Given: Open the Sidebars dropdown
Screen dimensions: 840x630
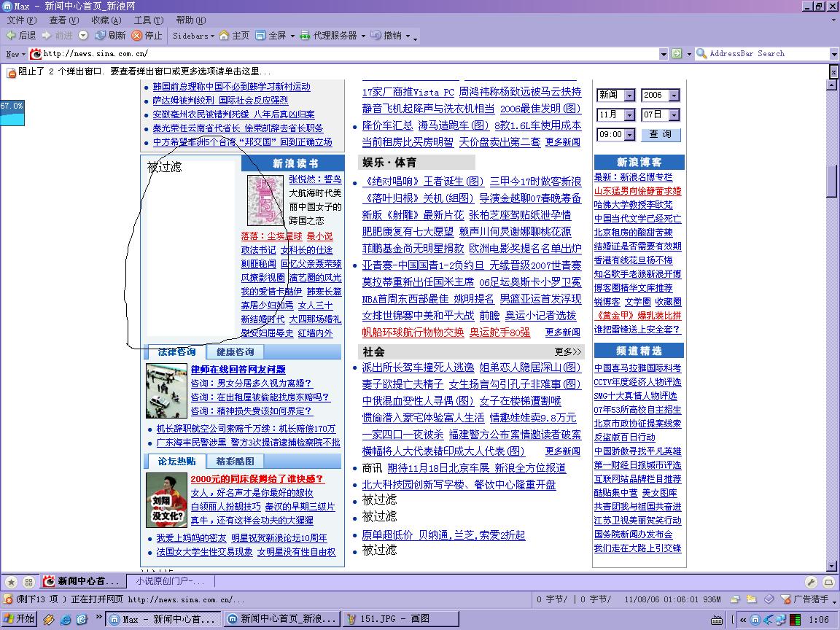Looking at the screenshot, I should tap(193, 36).
